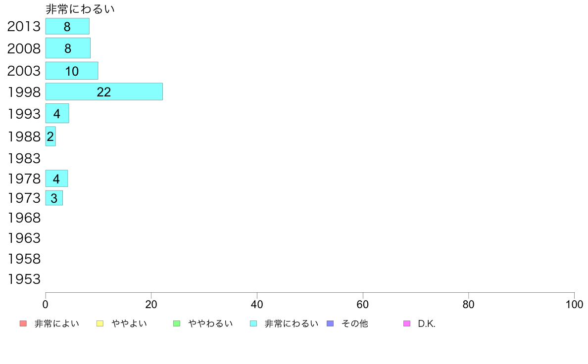The image size is (588, 364).
Task: Click the 40 tick label on axis
Action: [257, 304]
